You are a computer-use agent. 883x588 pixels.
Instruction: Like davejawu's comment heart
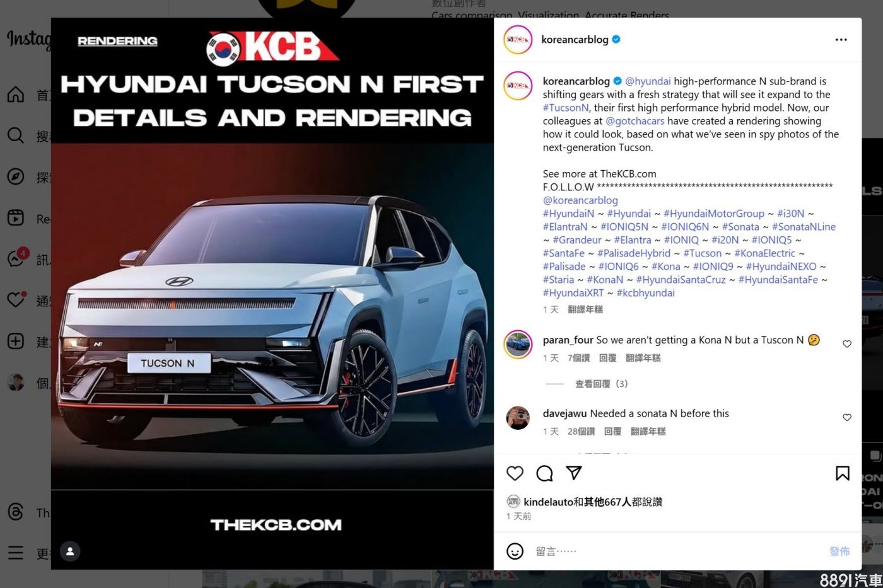pos(847,418)
